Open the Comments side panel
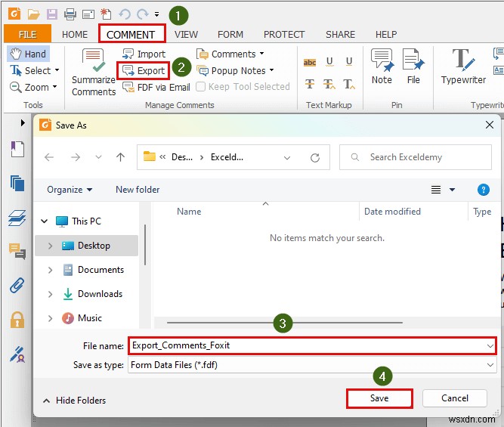The height and width of the screenshot is (427, 504). [x=17, y=251]
